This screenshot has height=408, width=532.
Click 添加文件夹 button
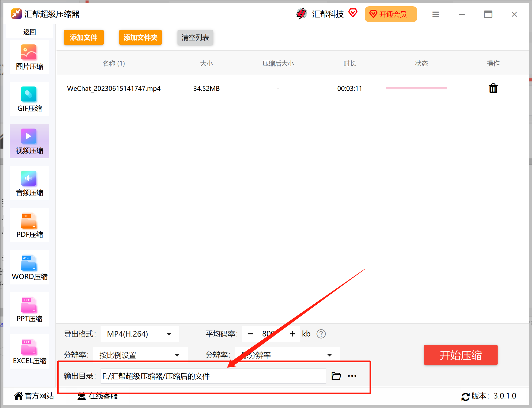coord(140,37)
